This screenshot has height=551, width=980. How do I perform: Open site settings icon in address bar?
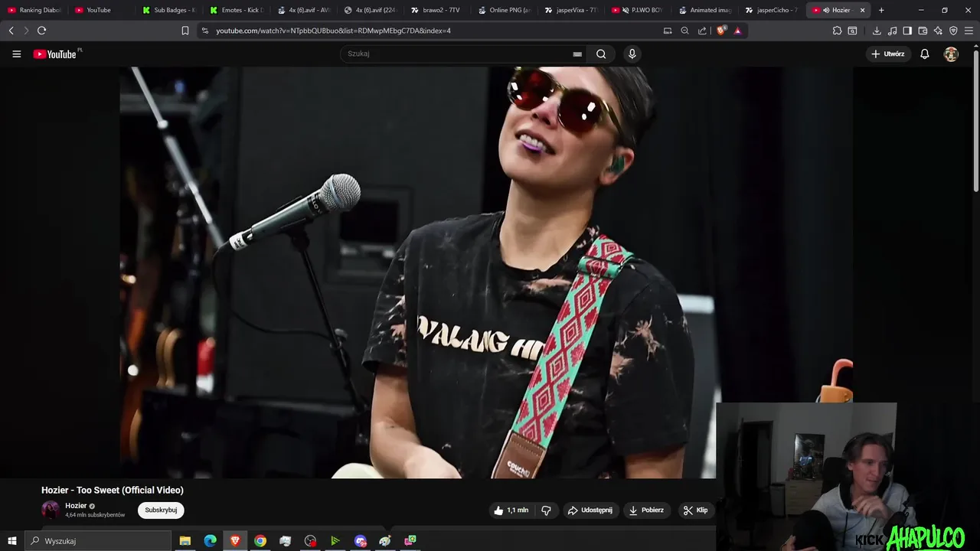pos(204,31)
